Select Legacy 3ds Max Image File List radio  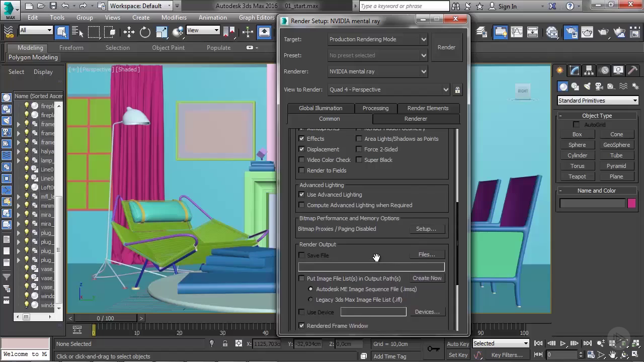pyautogui.click(x=310, y=300)
